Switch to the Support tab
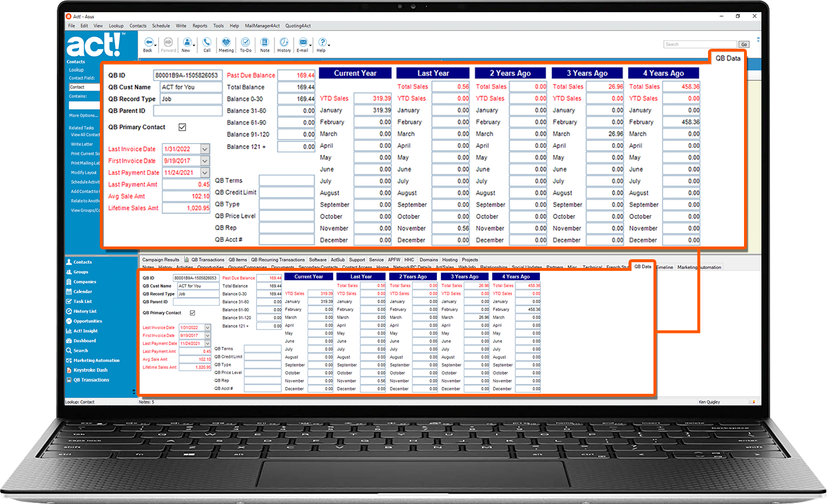 [x=357, y=260]
